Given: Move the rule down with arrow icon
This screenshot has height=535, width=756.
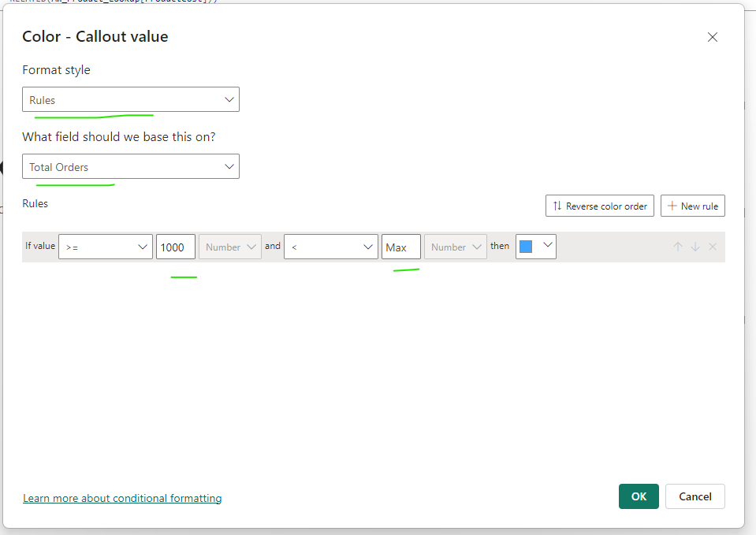Looking at the screenshot, I should point(695,247).
